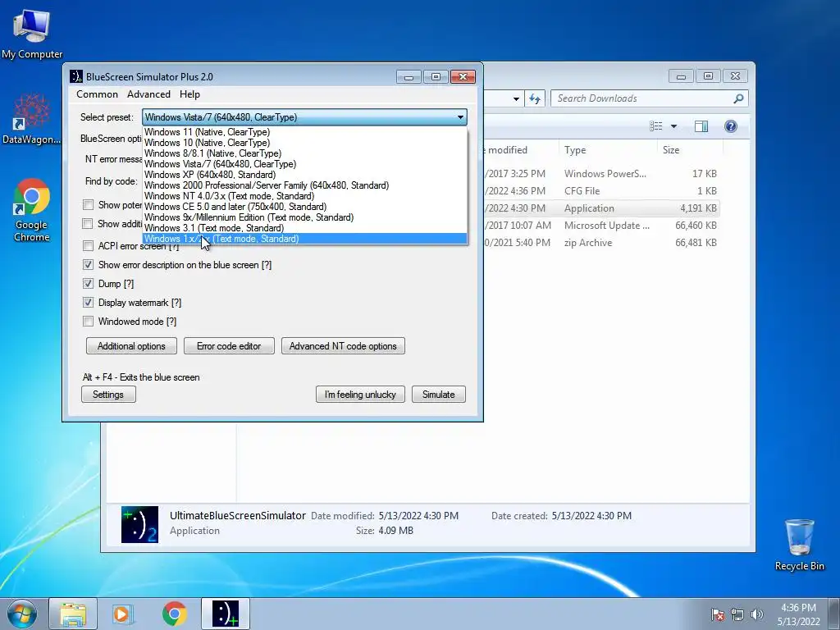Open the DataWagon desktop shortcut
Viewport: 840px width, 630px height.
pyautogui.click(x=31, y=119)
